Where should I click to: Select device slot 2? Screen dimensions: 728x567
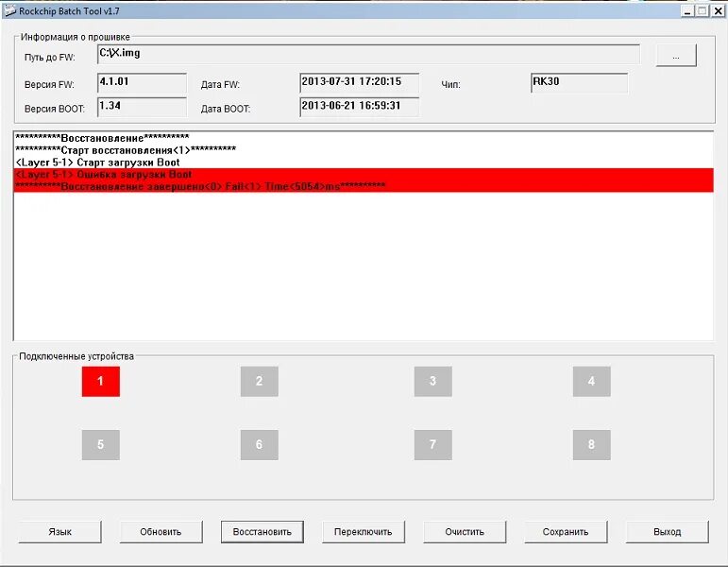click(x=259, y=381)
